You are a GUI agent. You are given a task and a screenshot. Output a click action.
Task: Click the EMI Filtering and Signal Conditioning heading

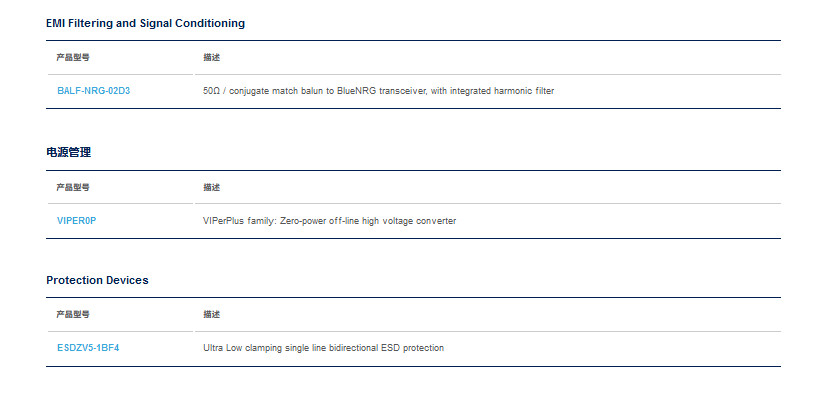pyautogui.click(x=145, y=23)
